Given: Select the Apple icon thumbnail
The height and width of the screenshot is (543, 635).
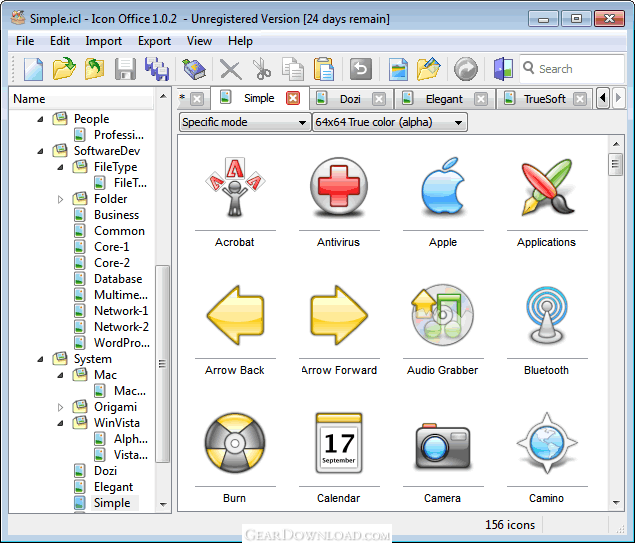Looking at the screenshot, I should pos(443,186).
